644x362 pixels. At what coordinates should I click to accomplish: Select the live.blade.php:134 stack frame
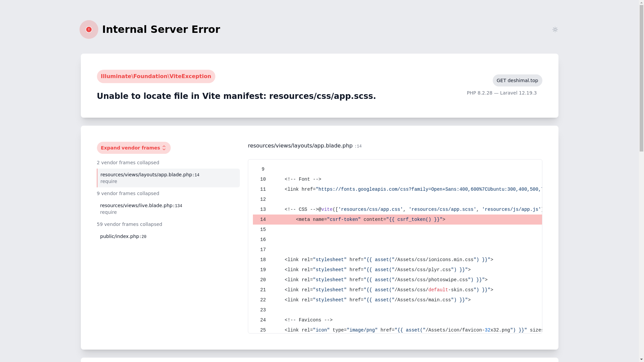pyautogui.click(x=168, y=209)
